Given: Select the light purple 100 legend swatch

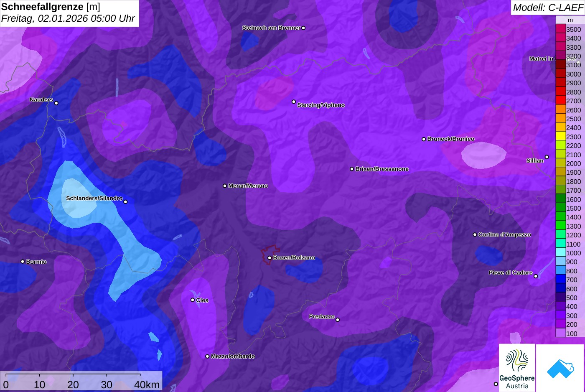Looking at the screenshot, I should (x=560, y=333).
